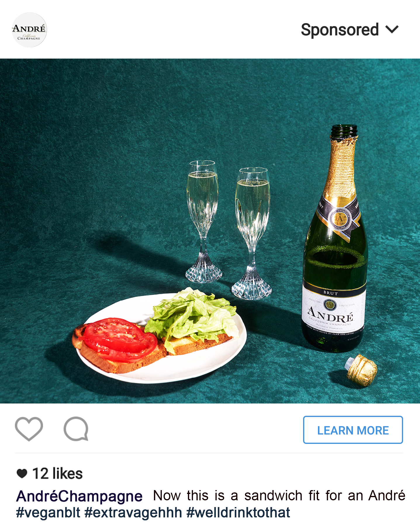This screenshot has width=420, height=529.
Task: Click the small black heart beside likes
Action: (22, 473)
